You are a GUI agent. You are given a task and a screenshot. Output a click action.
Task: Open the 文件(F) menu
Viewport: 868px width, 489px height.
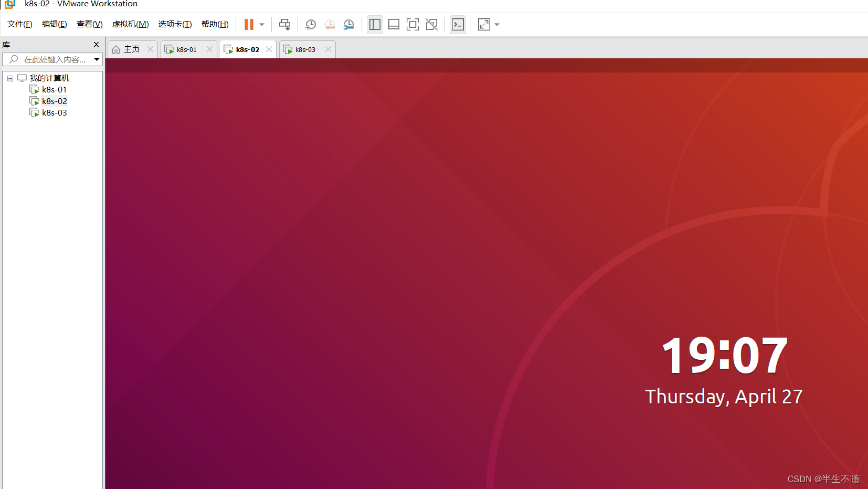pos(19,24)
